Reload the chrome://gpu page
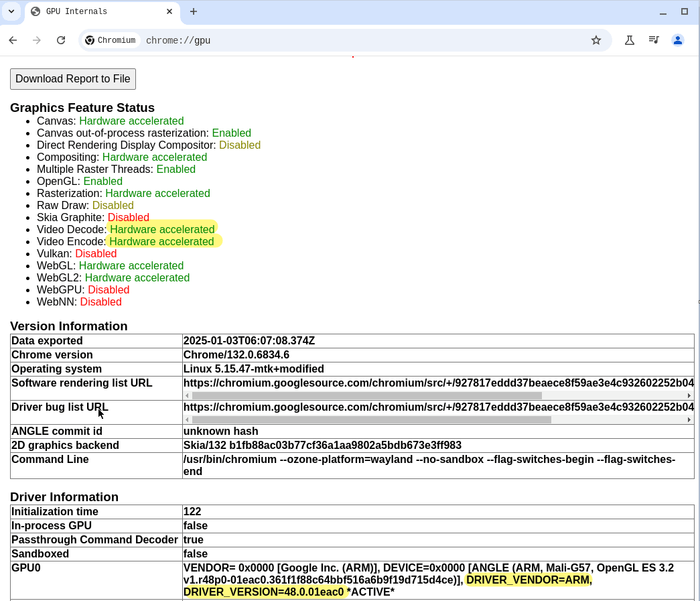Image resolution: width=700 pixels, height=601 pixels. [x=61, y=40]
